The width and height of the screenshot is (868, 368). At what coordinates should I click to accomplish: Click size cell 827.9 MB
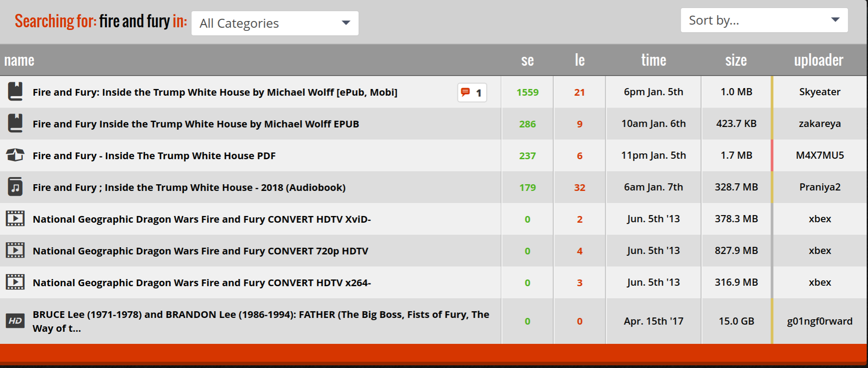pyautogui.click(x=736, y=250)
